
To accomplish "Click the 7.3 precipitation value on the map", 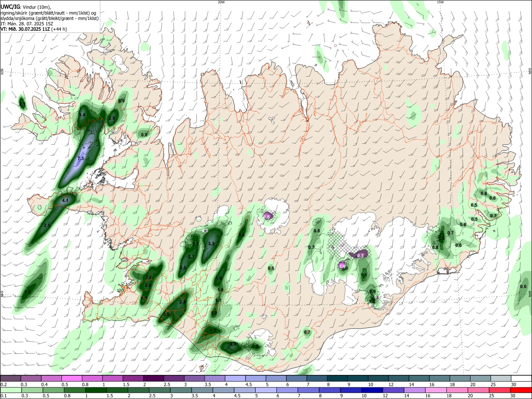I will (x=81, y=159).
